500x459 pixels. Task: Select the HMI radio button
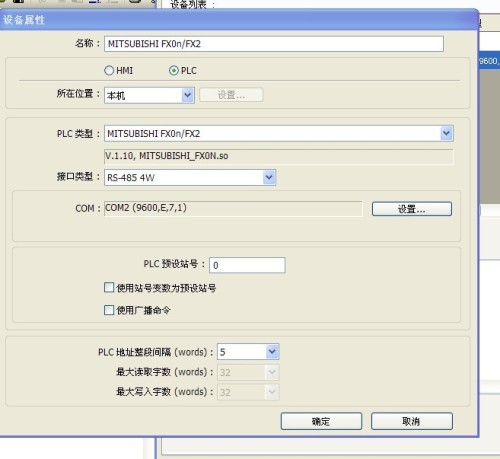click(109, 71)
